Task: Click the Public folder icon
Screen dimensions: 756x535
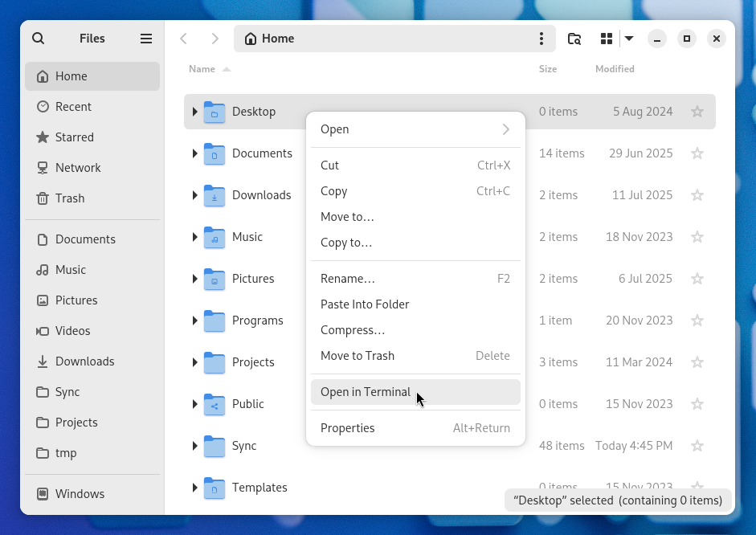Action: tap(214, 404)
